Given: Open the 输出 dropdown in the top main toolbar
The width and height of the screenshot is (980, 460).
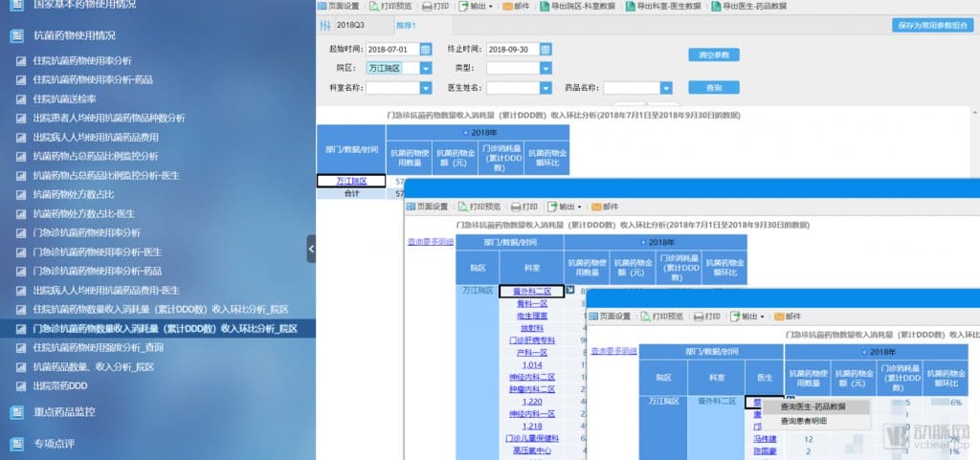Looking at the screenshot, I should click(476, 6).
